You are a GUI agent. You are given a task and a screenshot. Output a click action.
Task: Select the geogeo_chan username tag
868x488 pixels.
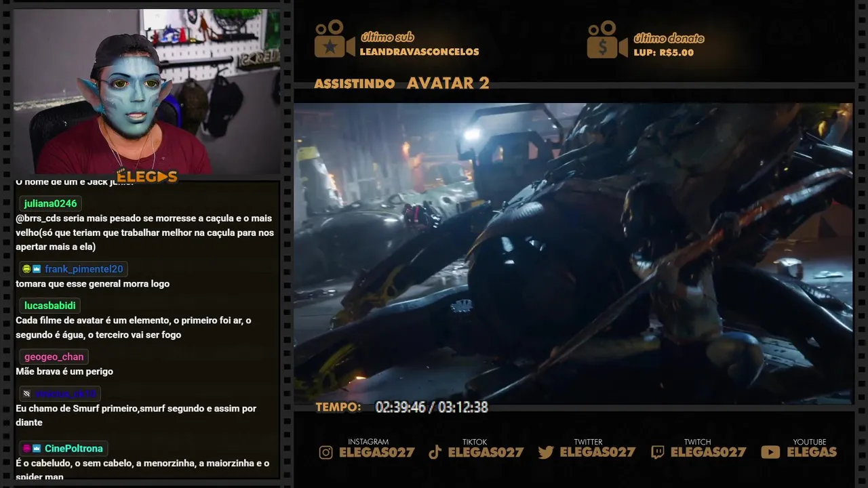pos(54,357)
